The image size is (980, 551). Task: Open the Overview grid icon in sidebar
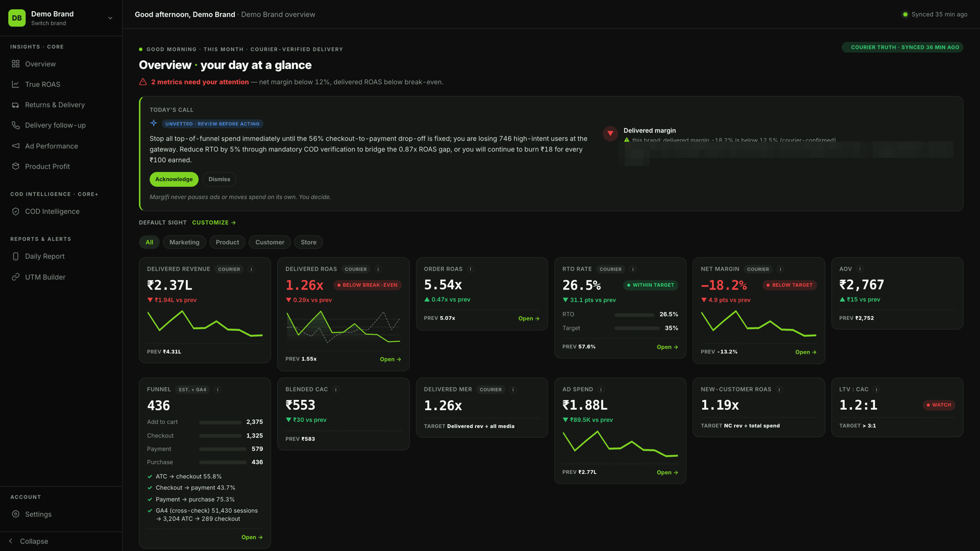[x=16, y=64]
